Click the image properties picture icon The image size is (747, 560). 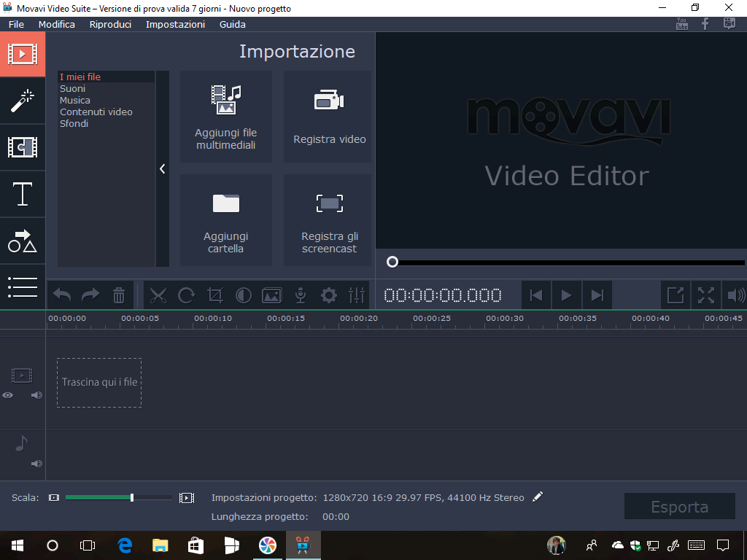click(x=272, y=296)
